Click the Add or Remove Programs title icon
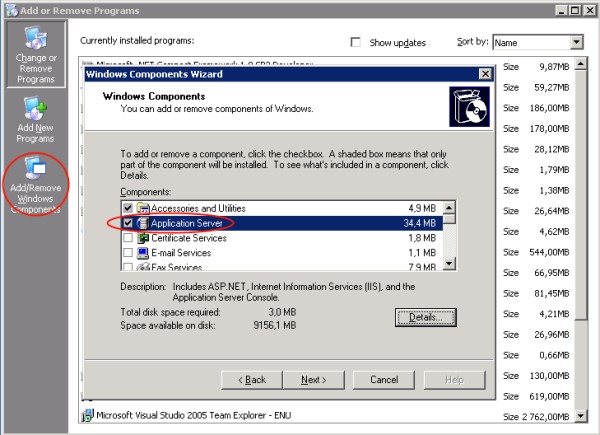600x435 pixels. tap(12, 10)
